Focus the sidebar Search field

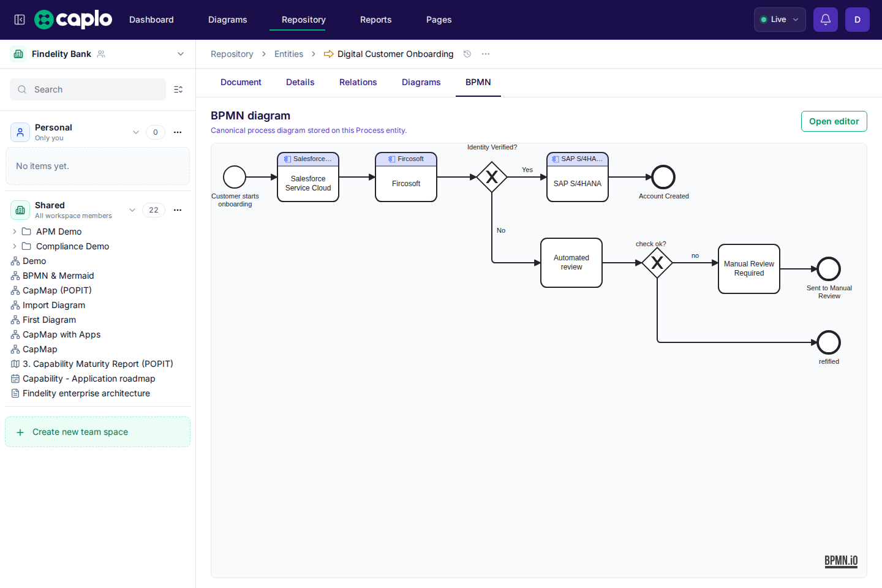pyautogui.click(x=88, y=89)
